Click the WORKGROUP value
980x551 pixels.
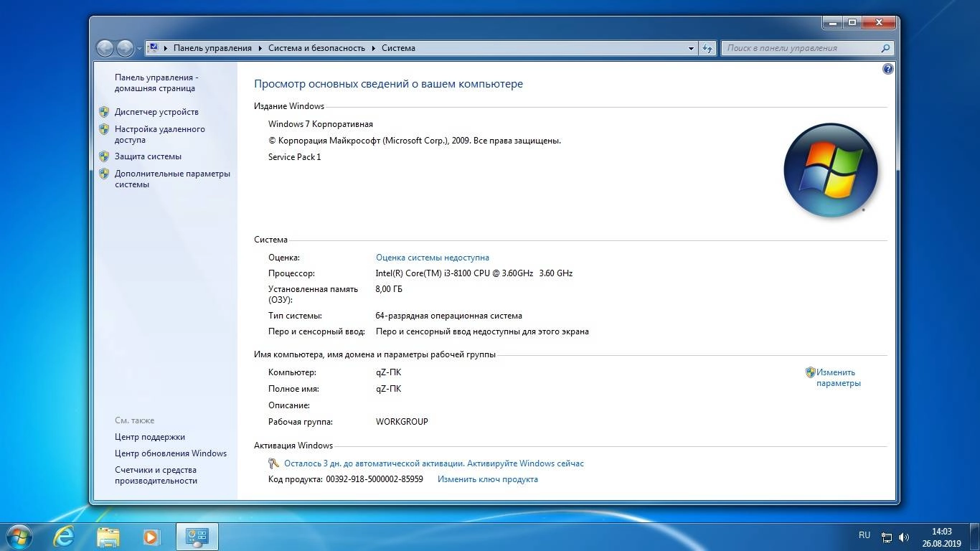(402, 422)
